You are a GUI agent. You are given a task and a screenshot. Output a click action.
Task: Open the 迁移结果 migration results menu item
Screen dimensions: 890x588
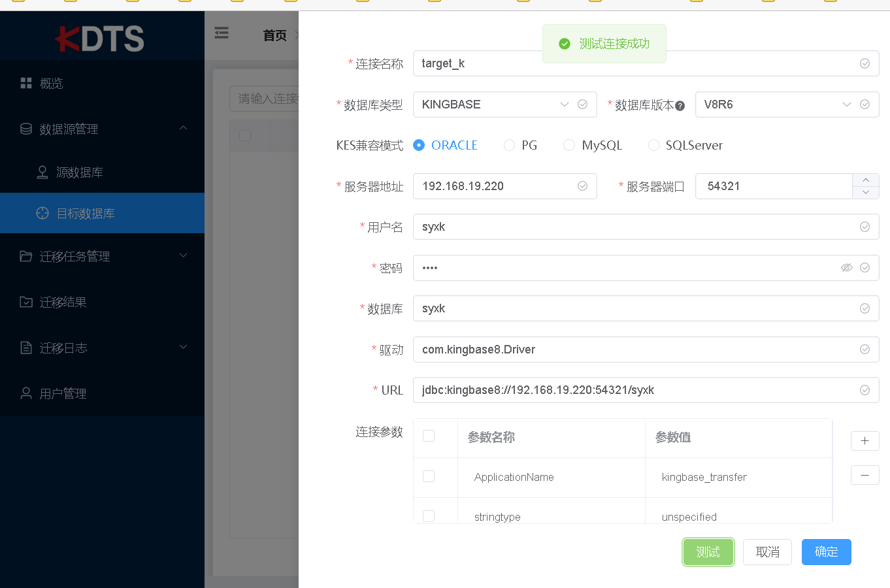[x=102, y=302]
